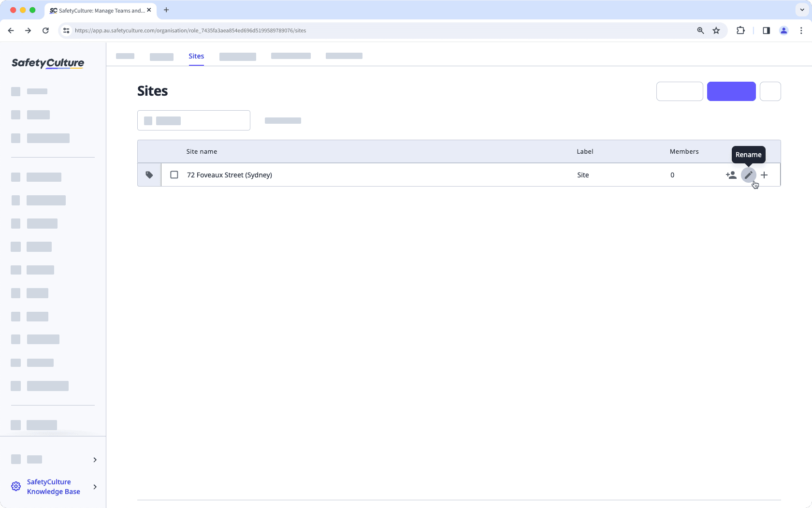812x508 pixels.
Task: Click the browser back arrow
Action: coord(11,30)
